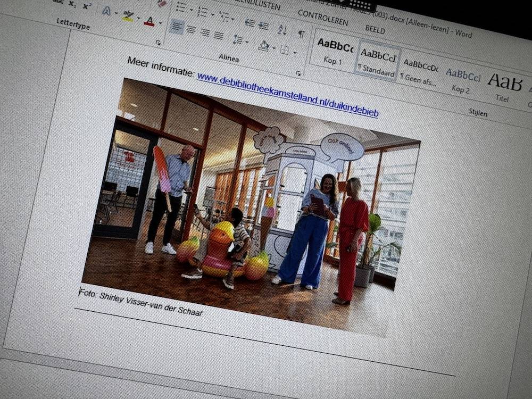532x399 pixels.
Task: Click the 'Foto: Shirley Visser-van der Schaaf' caption
Action: [141, 303]
